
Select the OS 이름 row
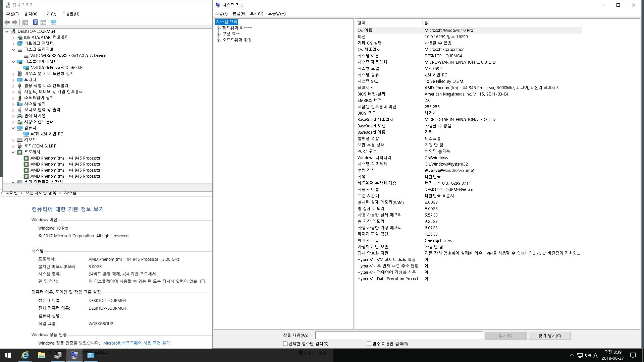(469, 30)
